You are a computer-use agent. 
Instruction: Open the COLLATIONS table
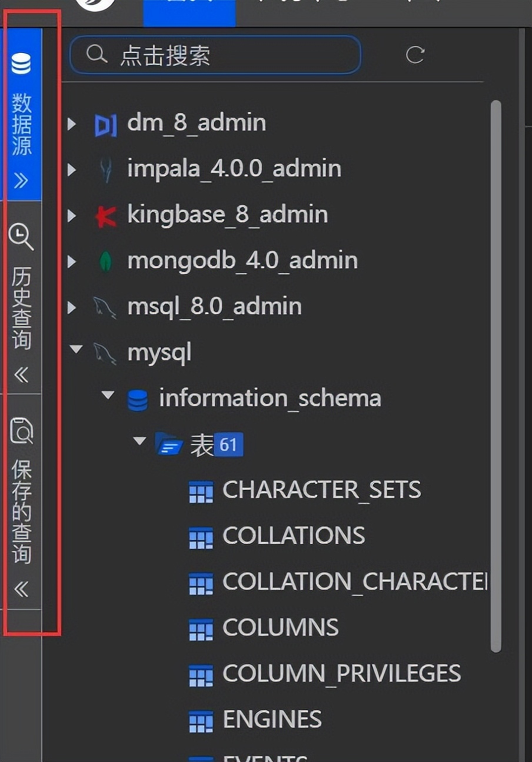point(294,536)
